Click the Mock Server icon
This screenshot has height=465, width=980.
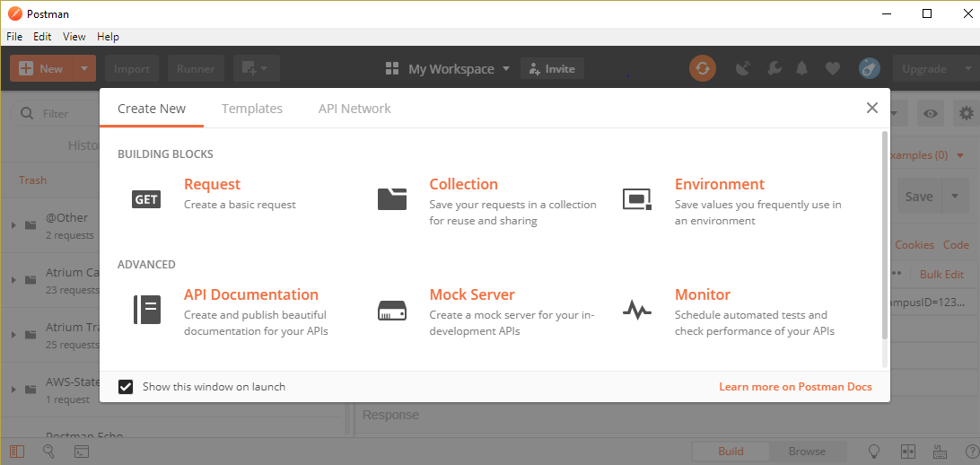392,310
